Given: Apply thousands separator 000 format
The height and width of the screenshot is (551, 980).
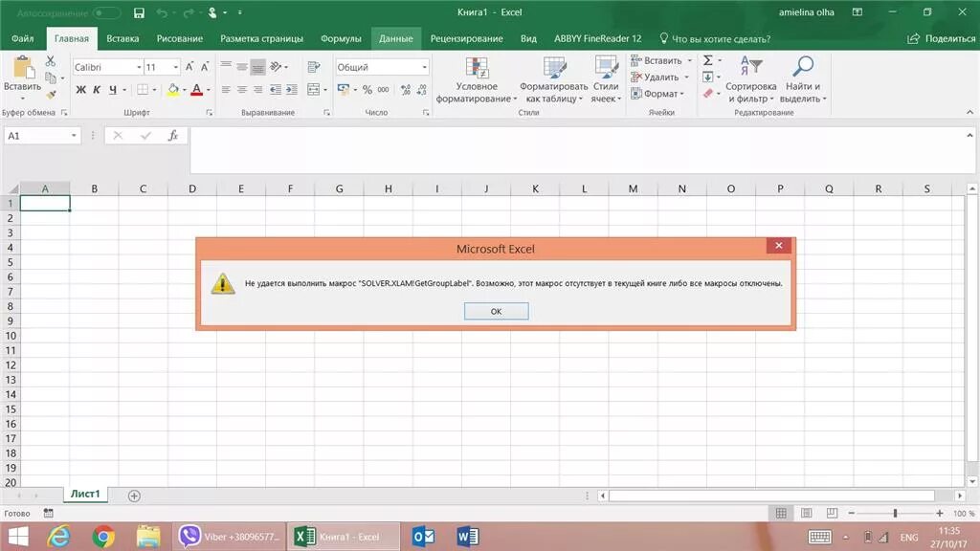Looking at the screenshot, I should (383, 90).
